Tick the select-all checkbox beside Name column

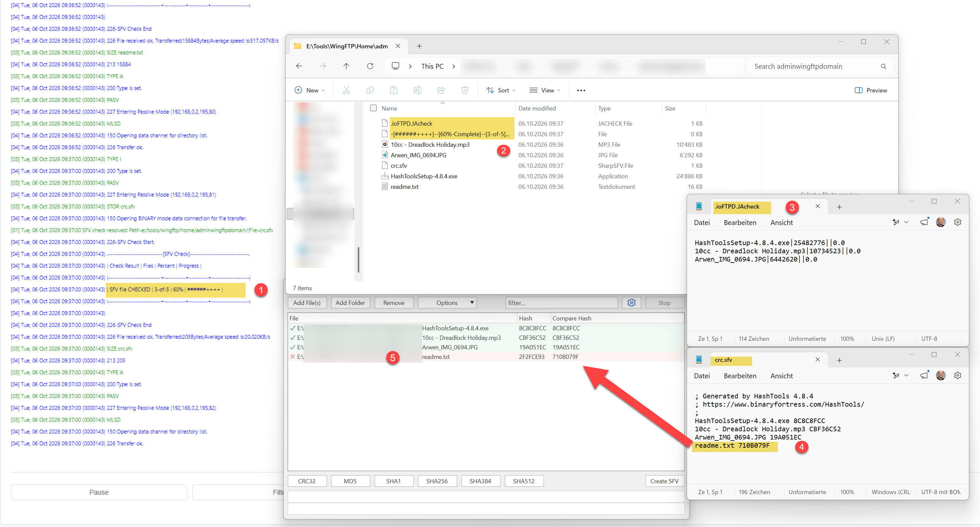tap(373, 108)
